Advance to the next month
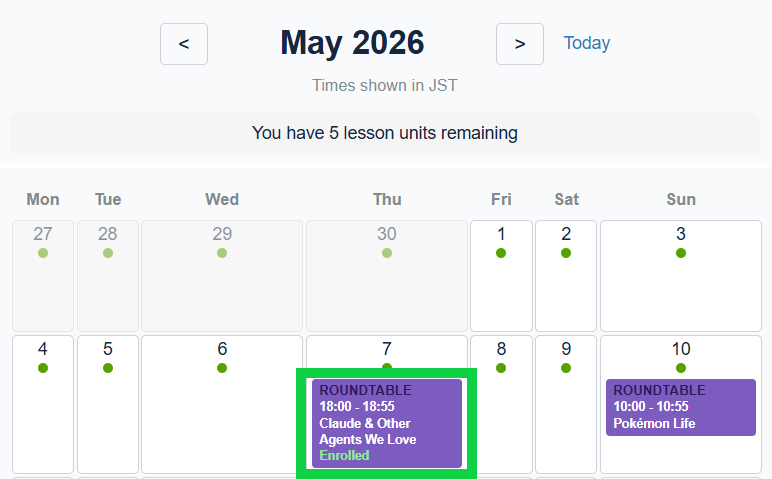Image resolution: width=772 pixels, height=479 pixels. 520,44
